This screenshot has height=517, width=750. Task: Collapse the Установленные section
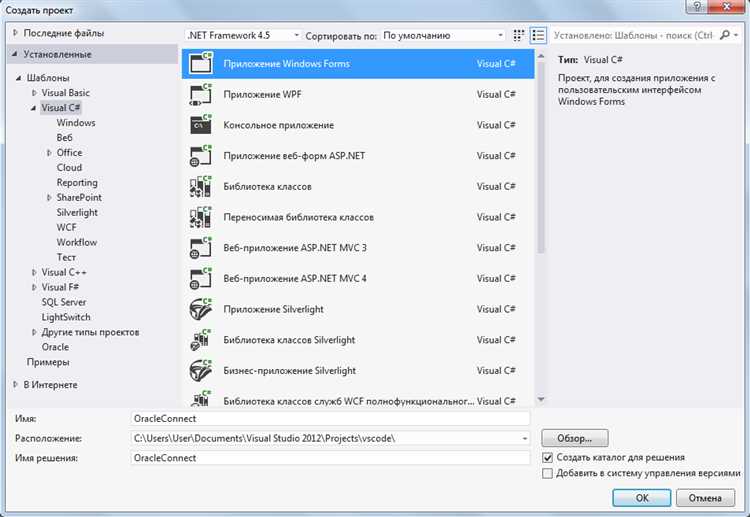coord(14,54)
